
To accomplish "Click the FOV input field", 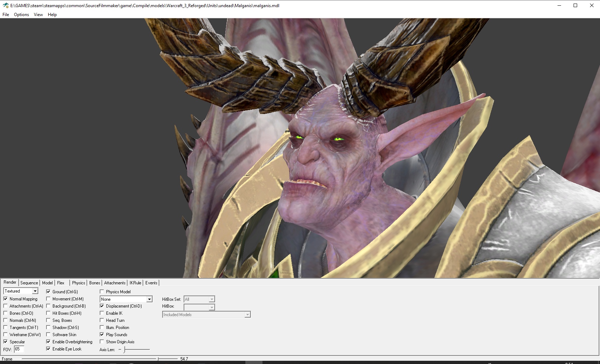I will tap(19, 349).
